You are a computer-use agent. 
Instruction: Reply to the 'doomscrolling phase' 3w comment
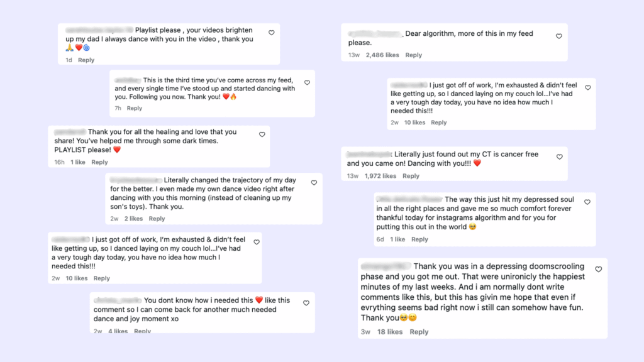tap(419, 332)
